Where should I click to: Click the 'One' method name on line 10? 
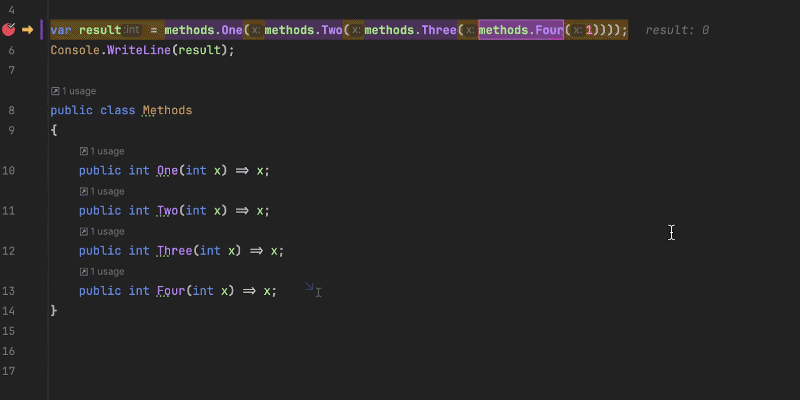tap(167, 170)
